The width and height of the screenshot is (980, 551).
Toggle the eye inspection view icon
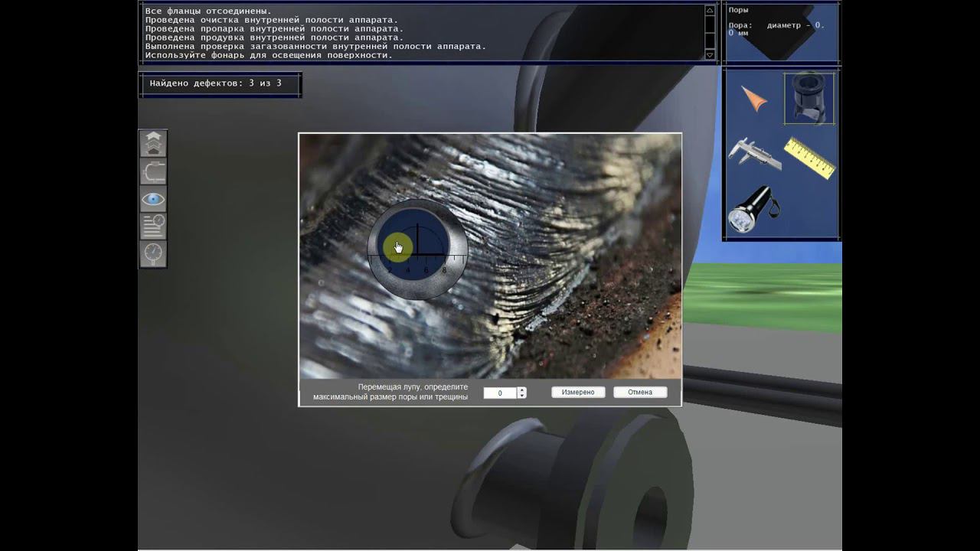point(153,199)
